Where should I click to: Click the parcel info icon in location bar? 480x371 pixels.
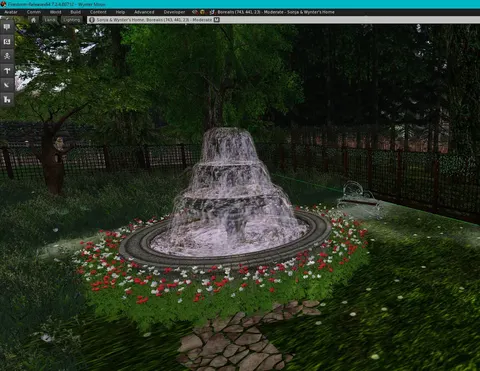(92, 20)
